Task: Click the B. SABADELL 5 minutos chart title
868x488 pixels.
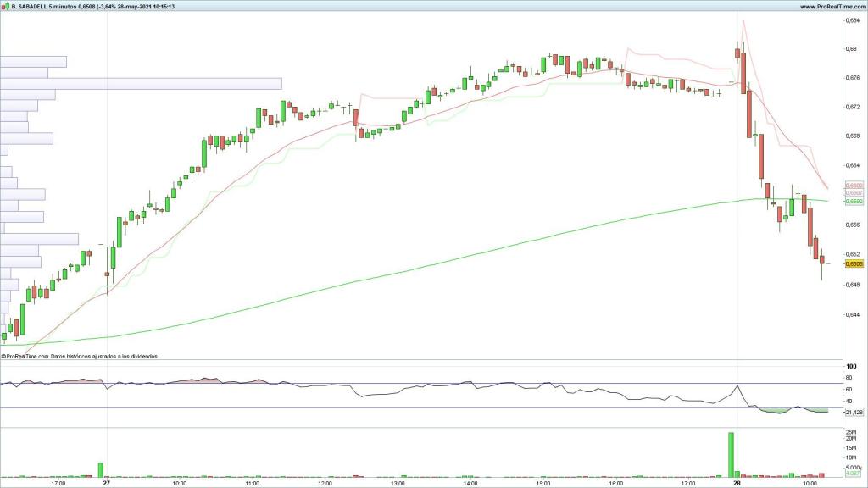Action: (x=44, y=7)
